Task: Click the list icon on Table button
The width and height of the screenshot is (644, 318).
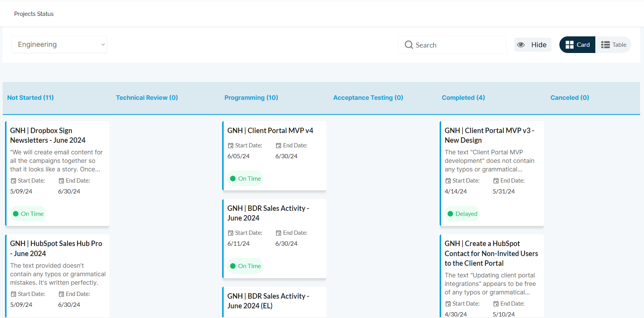Action: point(605,45)
